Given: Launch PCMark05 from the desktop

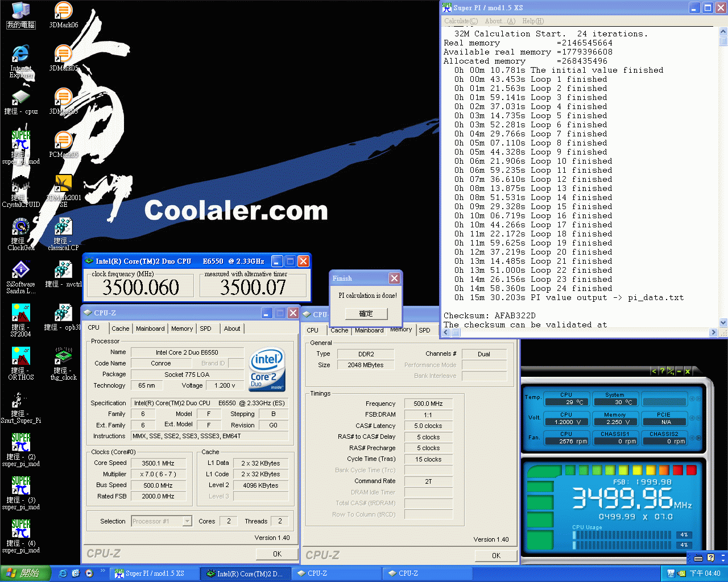Looking at the screenshot, I should coord(63,144).
